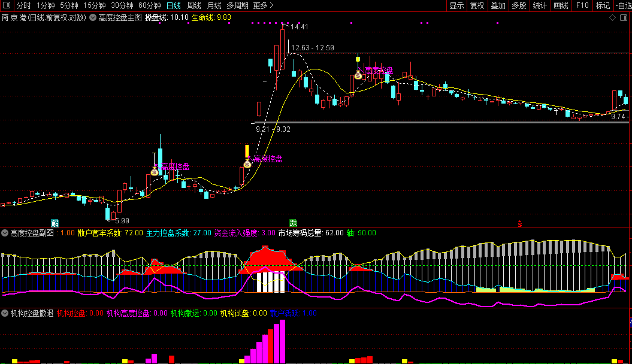Click the money bag signal below 12.63 line
This screenshot has height=364, width=632.
pos(358,75)
